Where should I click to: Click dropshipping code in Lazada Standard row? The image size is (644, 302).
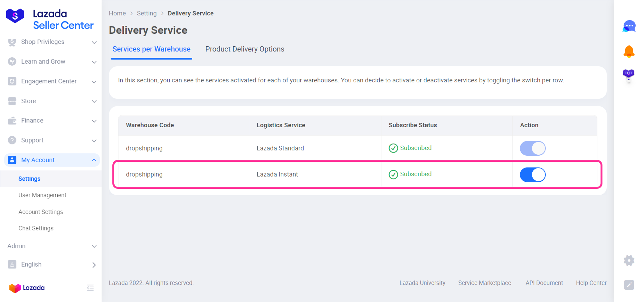[x=144, y=148]
